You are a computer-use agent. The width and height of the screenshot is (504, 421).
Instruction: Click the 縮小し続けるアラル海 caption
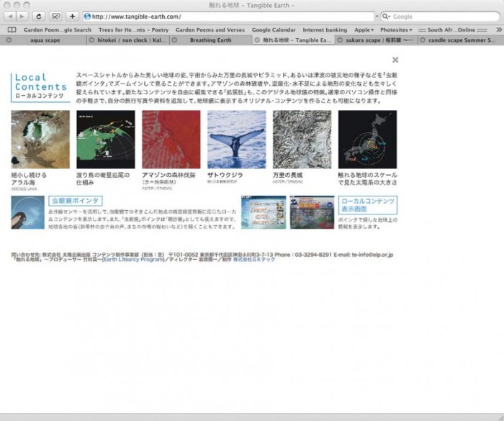tap(29, 178)
